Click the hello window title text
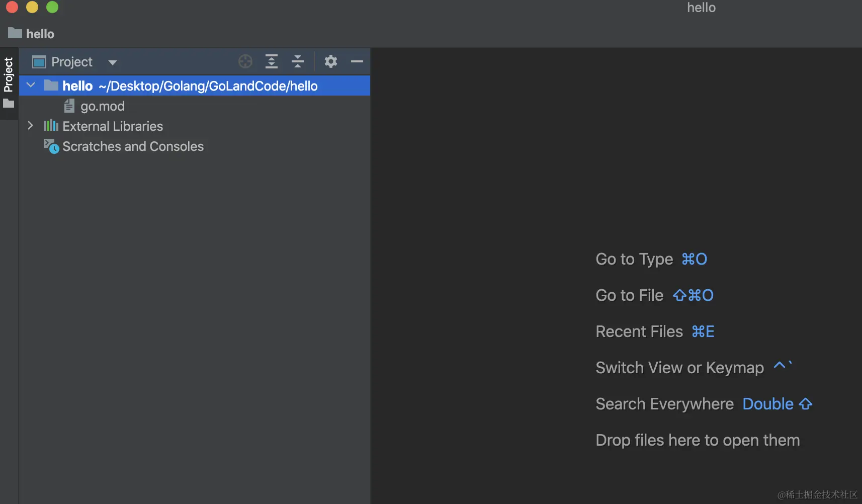Image resolution: width=862 pixels, height=504 pixels. coord(701,8)
